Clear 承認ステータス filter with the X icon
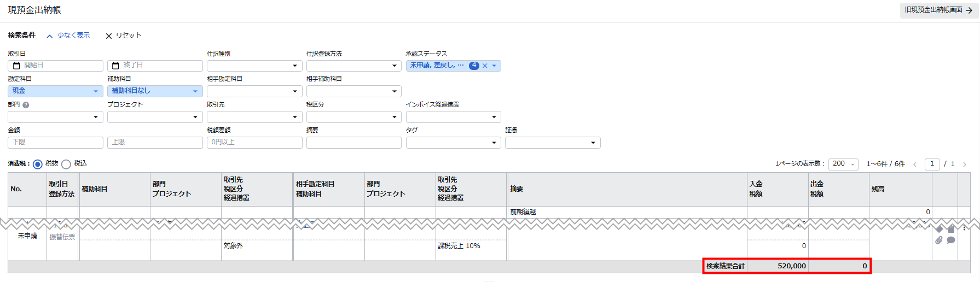The image size is (980, 282). click(485, 66)
